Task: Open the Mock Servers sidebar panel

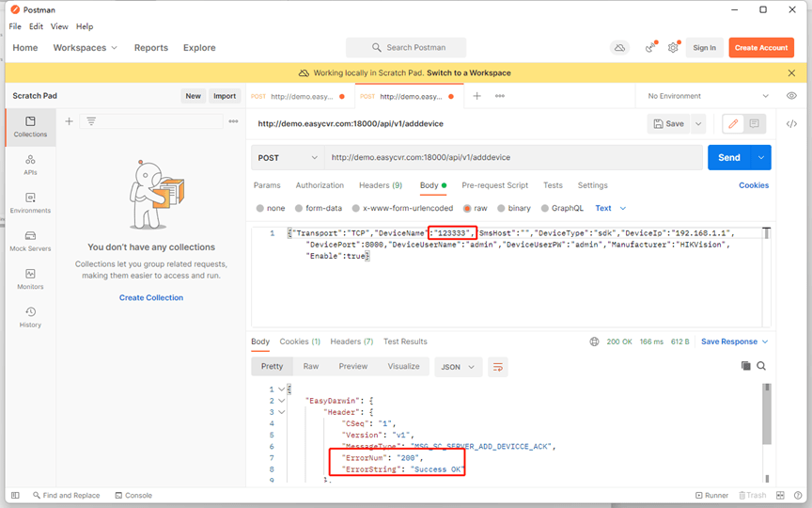Action: pyautogui.click(x=30, y=241)
